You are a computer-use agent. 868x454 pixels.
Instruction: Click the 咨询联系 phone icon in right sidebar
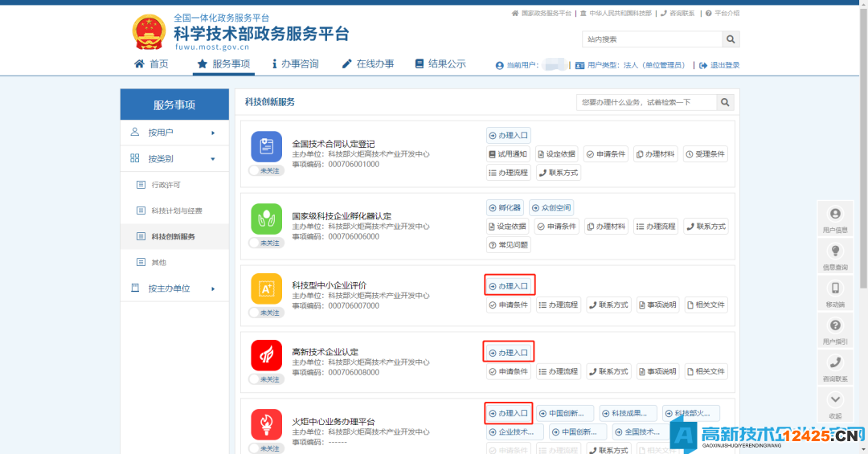point(835,366)
